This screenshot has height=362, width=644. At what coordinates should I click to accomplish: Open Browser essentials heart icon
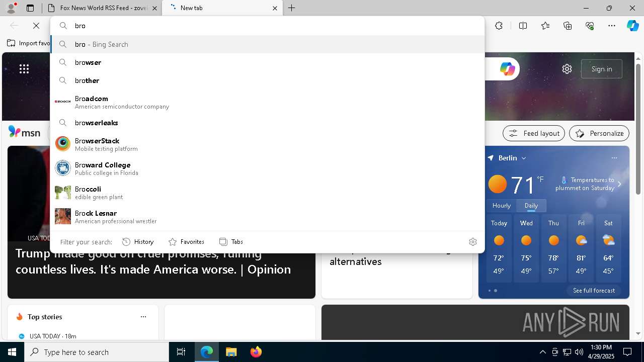click(590, 26)
